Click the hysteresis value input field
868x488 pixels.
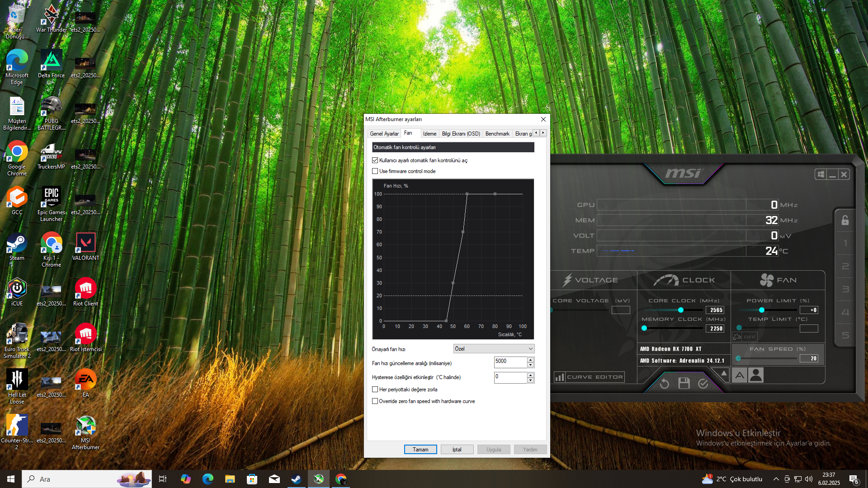tap(510, 378)
